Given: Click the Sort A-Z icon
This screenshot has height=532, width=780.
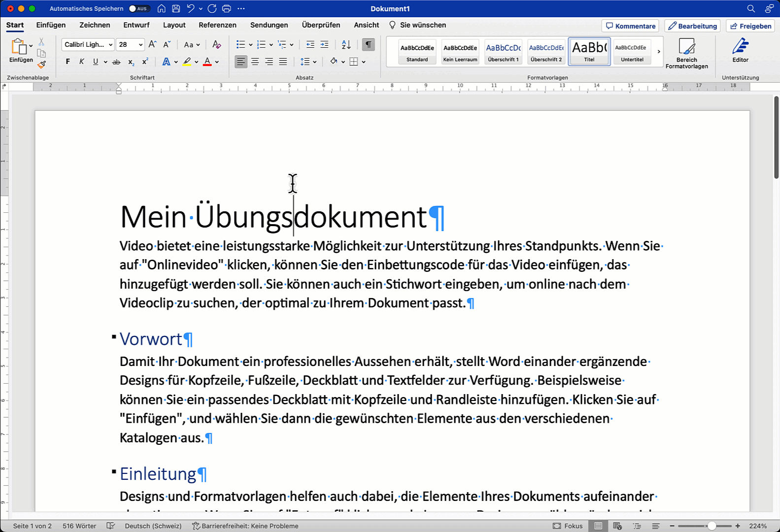Looking at the screenshot, I should [x=346, y=45].
